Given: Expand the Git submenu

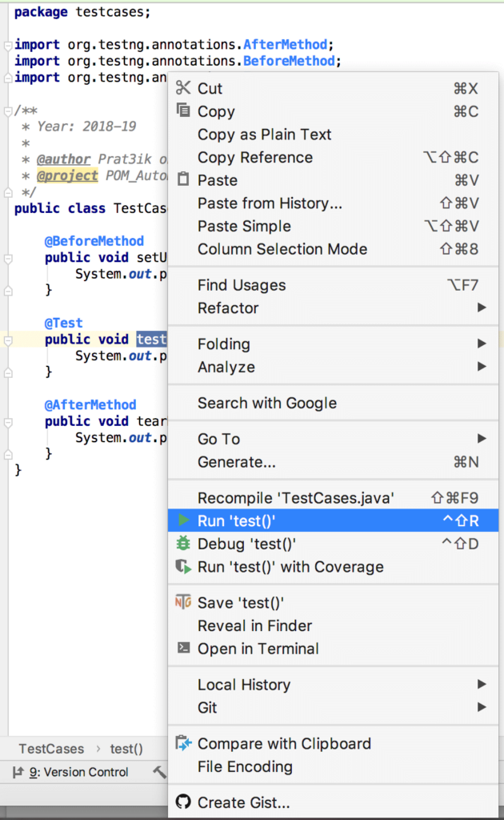Looking at the screenshot, I should 206,708.
